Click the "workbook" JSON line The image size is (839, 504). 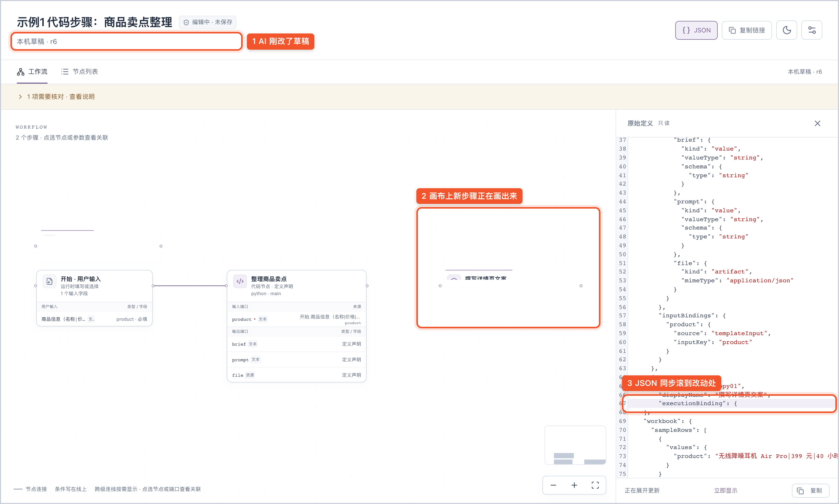point(668,421)
